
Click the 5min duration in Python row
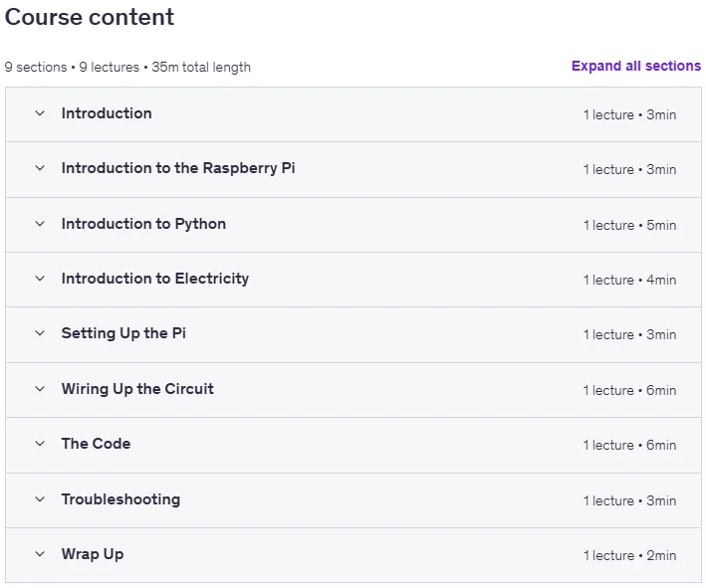(661, 225)
